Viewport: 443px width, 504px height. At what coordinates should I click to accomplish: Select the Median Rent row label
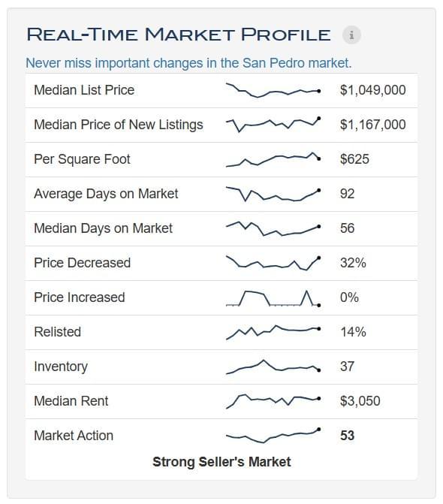(x=71, y=401)
